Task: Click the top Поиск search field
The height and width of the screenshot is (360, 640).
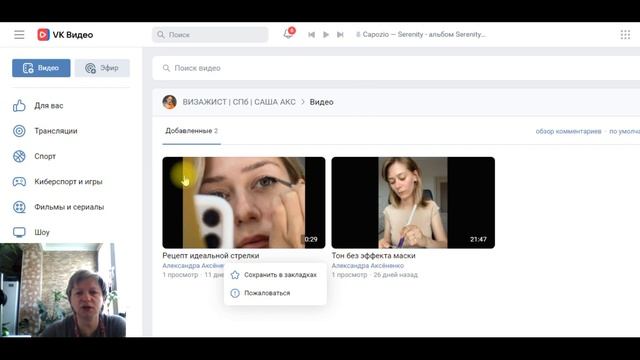Action: [210, 35]
